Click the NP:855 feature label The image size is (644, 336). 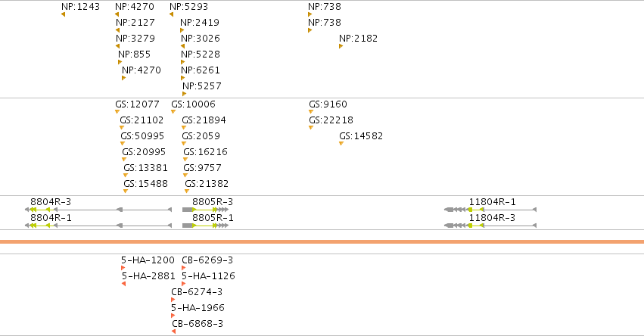tap(134, 54)
